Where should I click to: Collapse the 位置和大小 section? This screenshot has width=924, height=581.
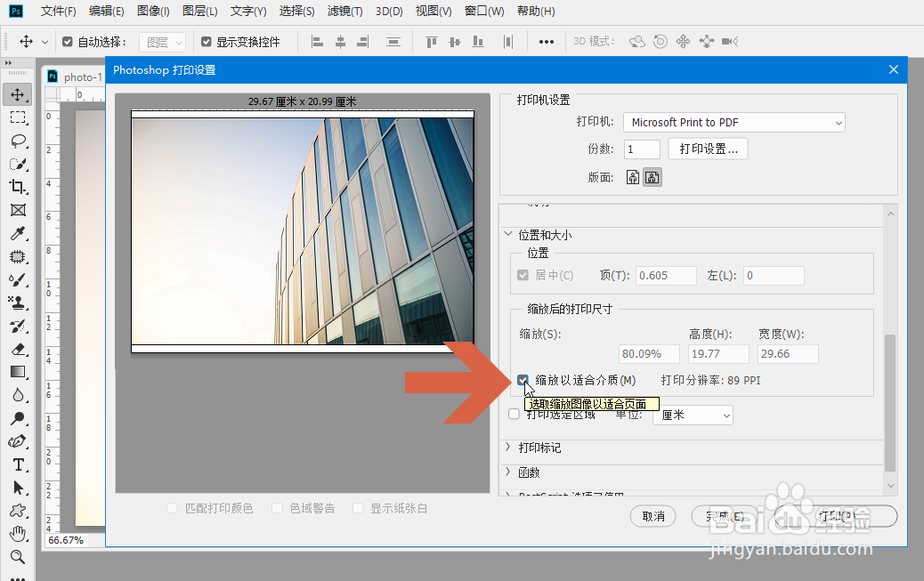click(508, 235)
